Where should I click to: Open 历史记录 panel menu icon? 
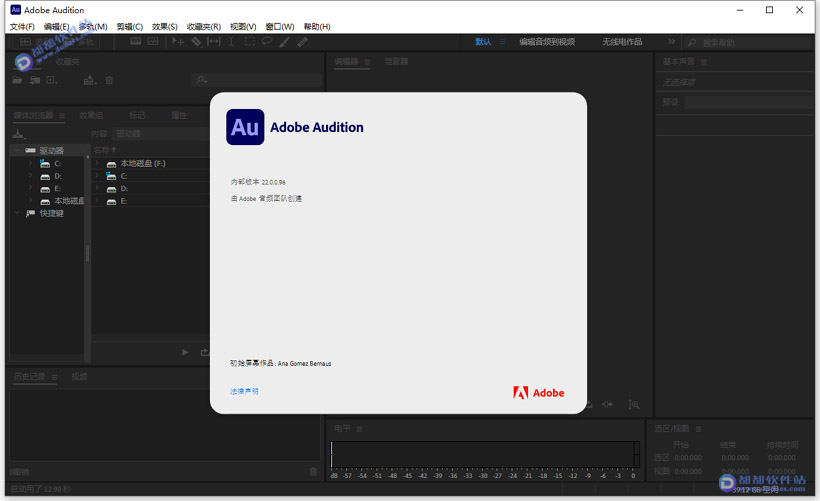pyautogui.click(x=54, y=377)
